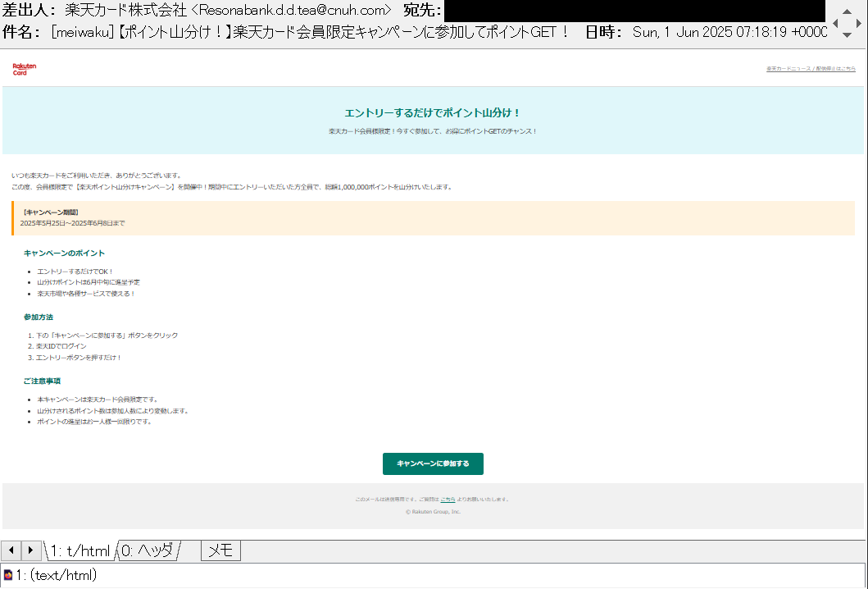
Task: Click the 差出人 label in the header
Action: (x=29, y=10)
